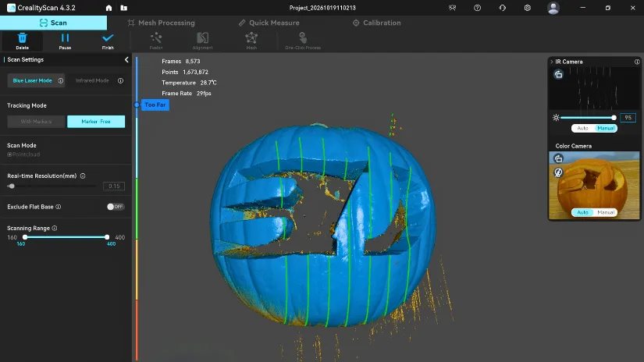Click the Real-time Resolution slider handle
This screenshot has height=362, width=644.
12,186
